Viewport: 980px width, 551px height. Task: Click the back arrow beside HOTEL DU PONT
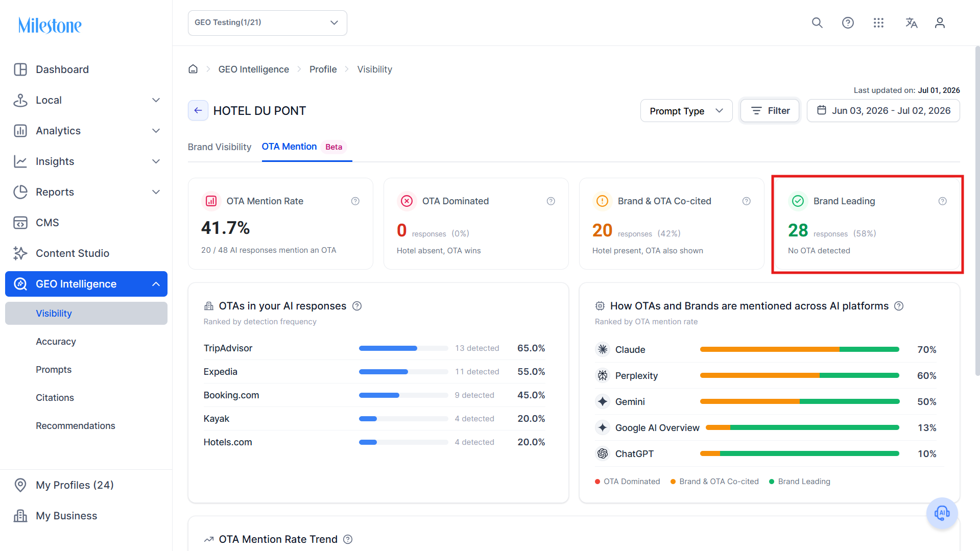tap(198, 110)
